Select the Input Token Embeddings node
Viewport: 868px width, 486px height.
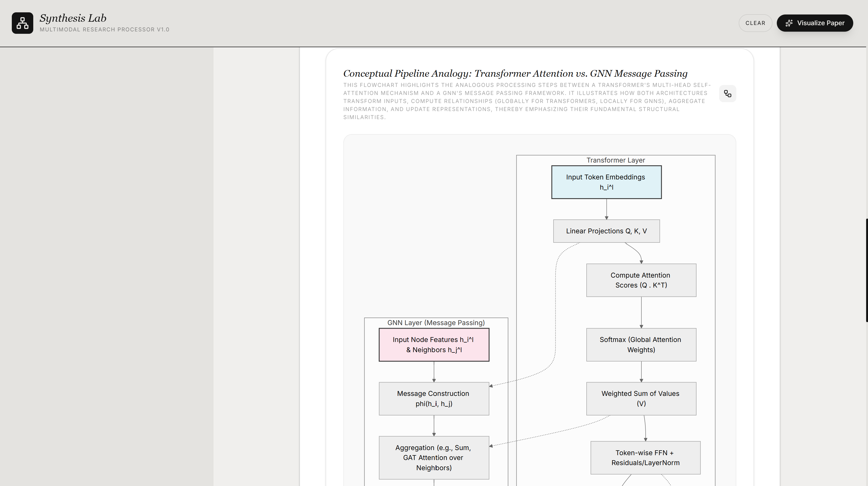pyautogui.click(x=606, y=182)
